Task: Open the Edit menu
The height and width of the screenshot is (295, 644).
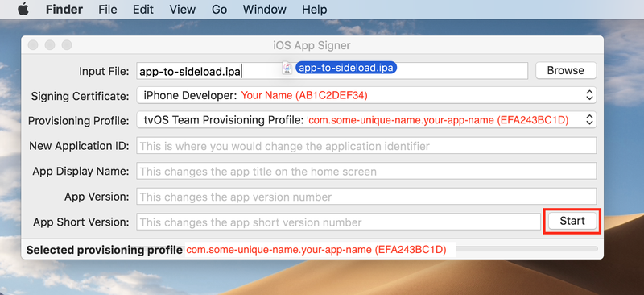Action: tap(143, 9)
